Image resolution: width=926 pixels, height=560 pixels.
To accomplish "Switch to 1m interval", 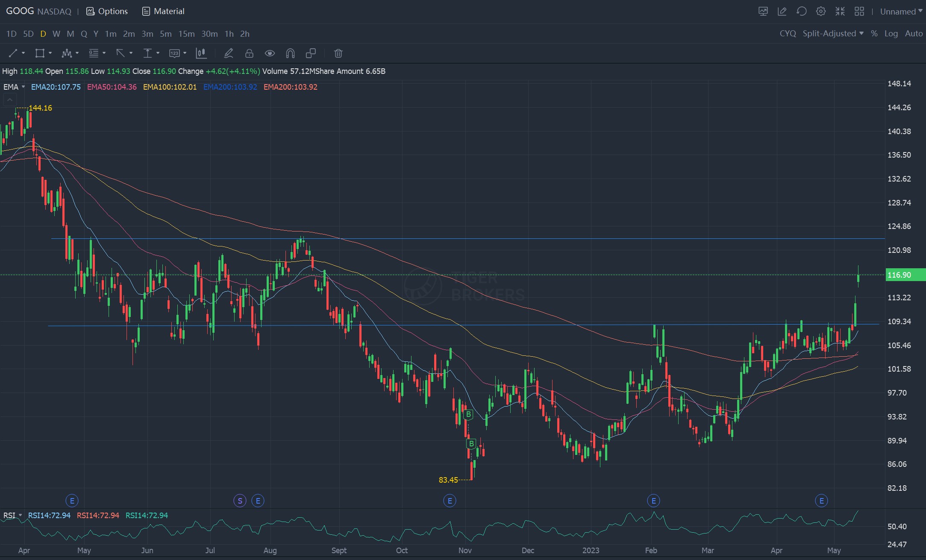I will coord(111,34).
